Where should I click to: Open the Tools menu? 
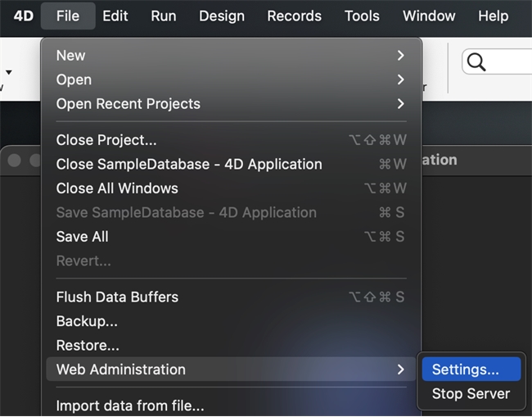coord(362,16)
